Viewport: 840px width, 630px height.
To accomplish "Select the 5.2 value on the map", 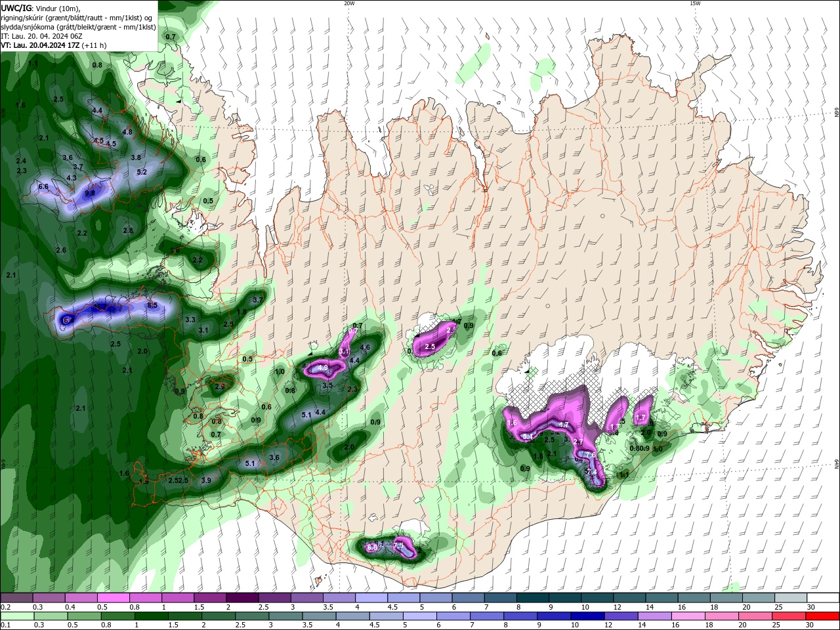I will tap(142, 172).
